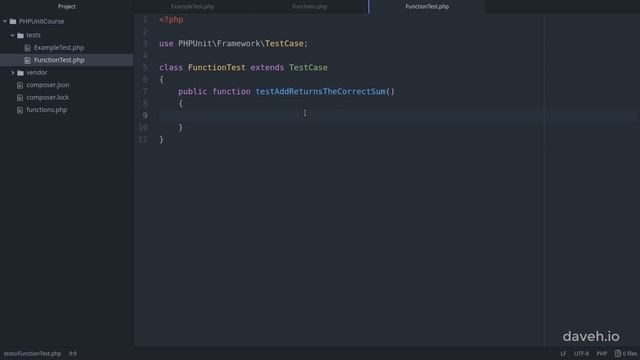Select the tests folder label
This screenshot has height=360, width=640.
tap(33, 35)
